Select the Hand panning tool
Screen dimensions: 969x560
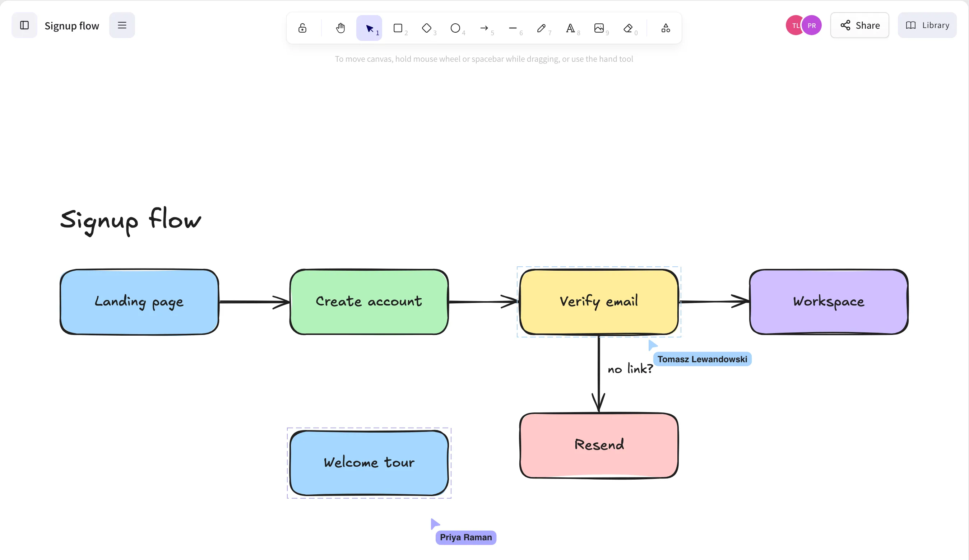(340, 28)
